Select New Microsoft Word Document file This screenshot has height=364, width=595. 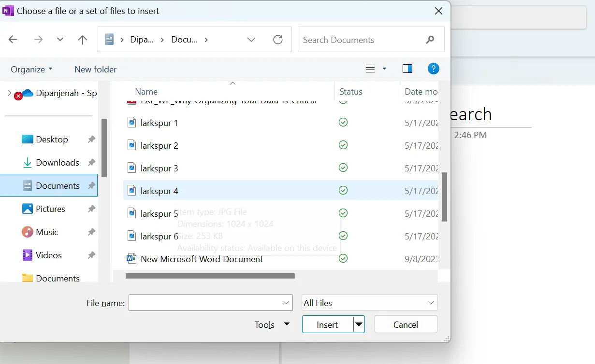[x=280, y=259]
